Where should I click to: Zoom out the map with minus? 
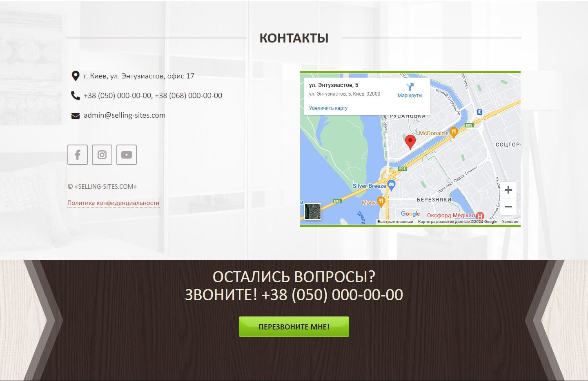pyautogui.click(x=508, y=207)
